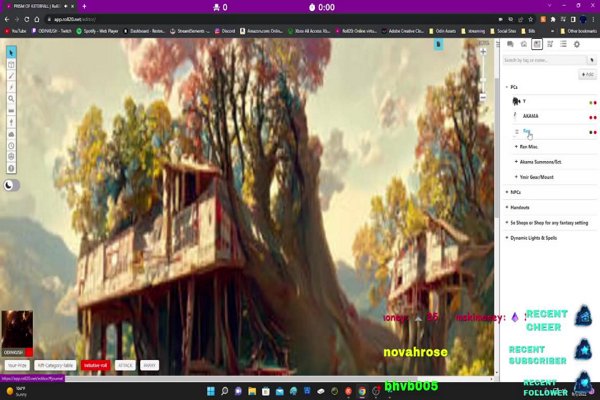Open the Dice Rolling tool
This screenshot has height=400, width=600.
pos(11,157)
